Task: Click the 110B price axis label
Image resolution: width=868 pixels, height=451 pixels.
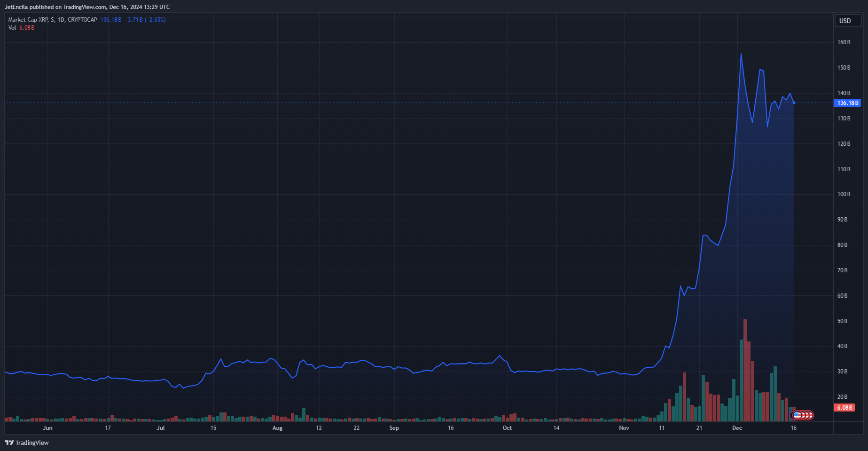Action: [x=844, y=169]
